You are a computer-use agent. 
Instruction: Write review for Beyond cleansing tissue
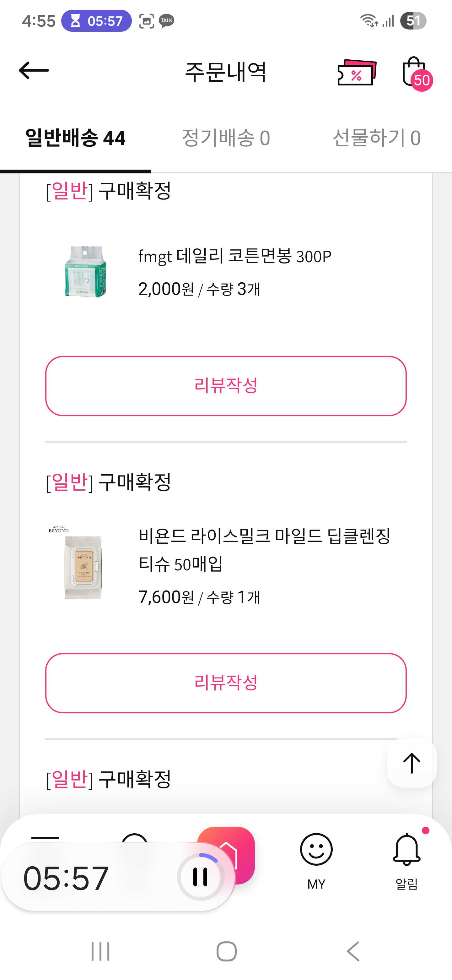click(226, 683)
